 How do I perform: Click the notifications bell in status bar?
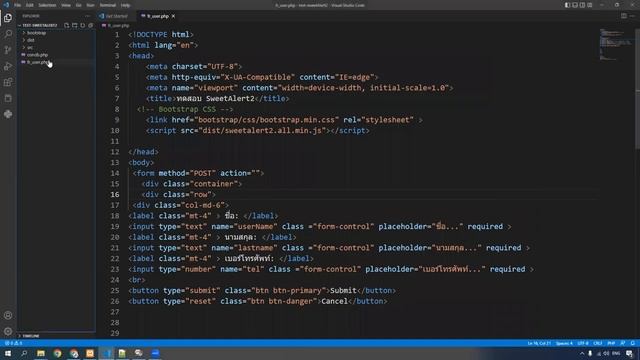(x=633, y=343)
